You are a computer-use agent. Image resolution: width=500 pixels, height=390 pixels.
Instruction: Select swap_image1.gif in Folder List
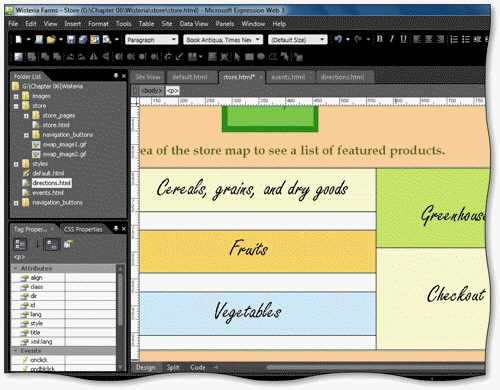coord(64,145)
